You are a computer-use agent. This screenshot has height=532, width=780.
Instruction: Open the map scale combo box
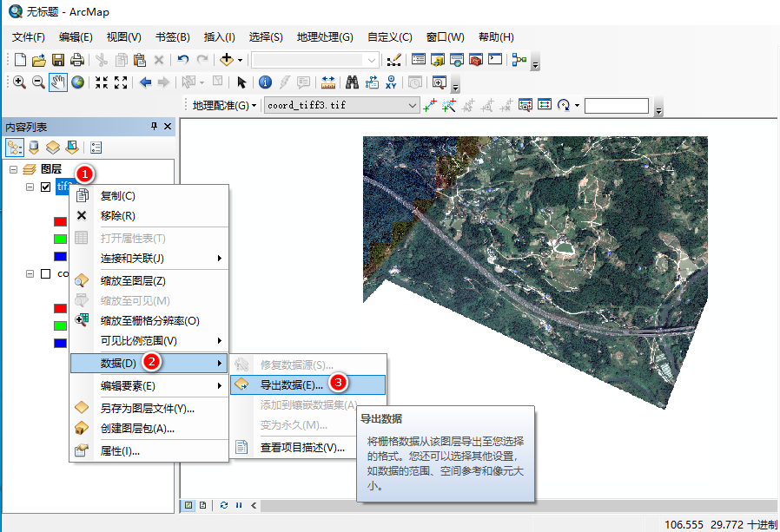(x=315, y=60)
